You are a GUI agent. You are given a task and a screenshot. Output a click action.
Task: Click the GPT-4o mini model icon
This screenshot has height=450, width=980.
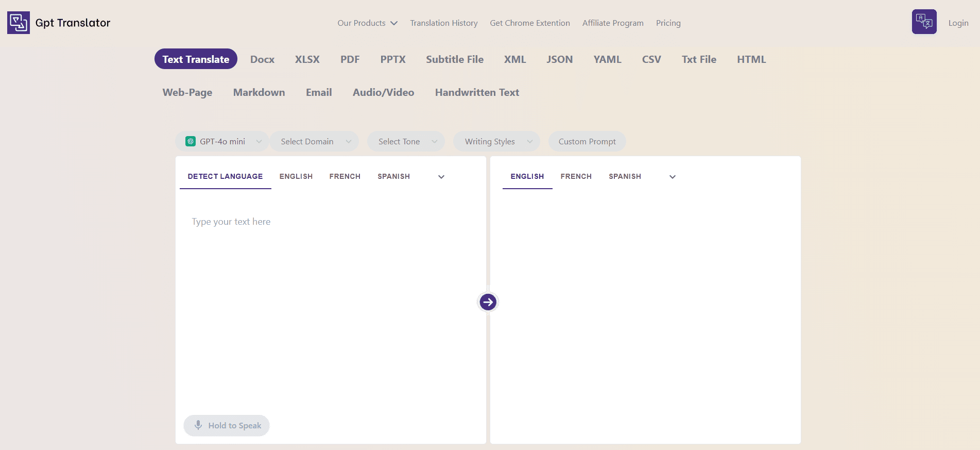pyautogui.click(x=191, y=141)
